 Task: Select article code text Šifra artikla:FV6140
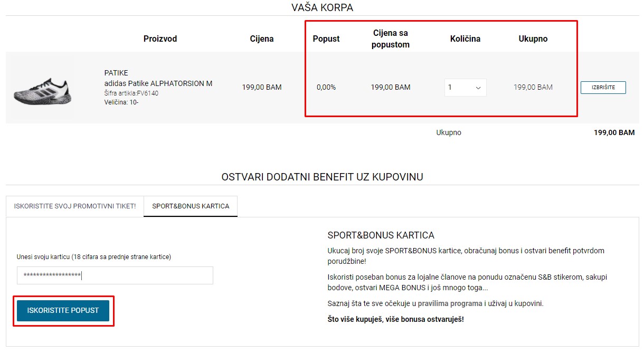pyautogui.click(x=131, y=93)
